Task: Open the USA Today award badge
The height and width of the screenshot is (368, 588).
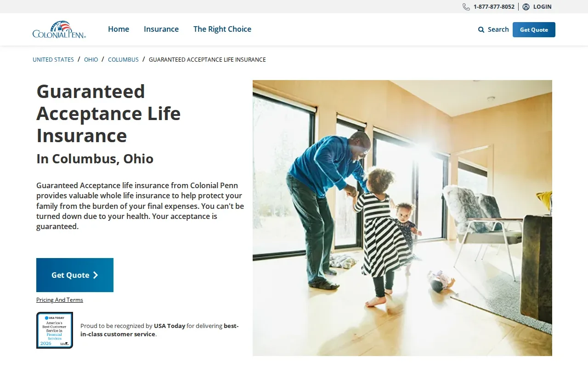Action: click(55, 330)
